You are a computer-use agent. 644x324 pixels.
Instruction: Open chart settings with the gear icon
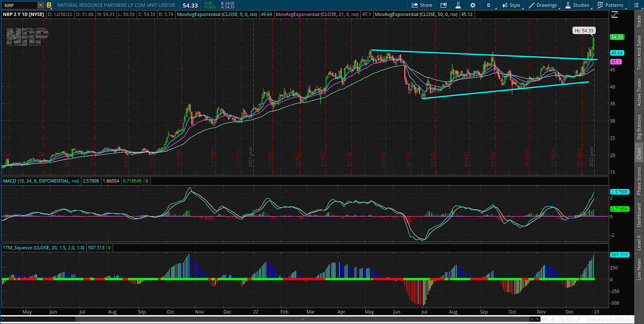[x=473, y=5]
